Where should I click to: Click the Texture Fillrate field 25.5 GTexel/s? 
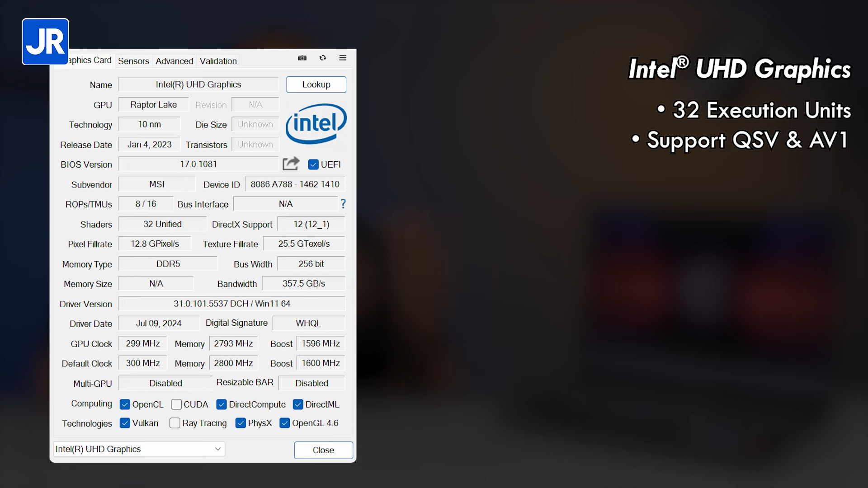pos(304,244)
